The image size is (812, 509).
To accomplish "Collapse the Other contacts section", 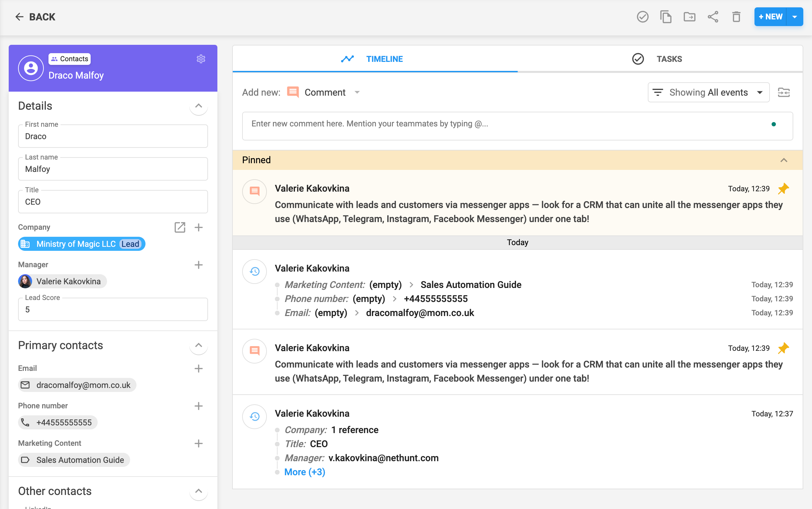I will click(199, 490).
